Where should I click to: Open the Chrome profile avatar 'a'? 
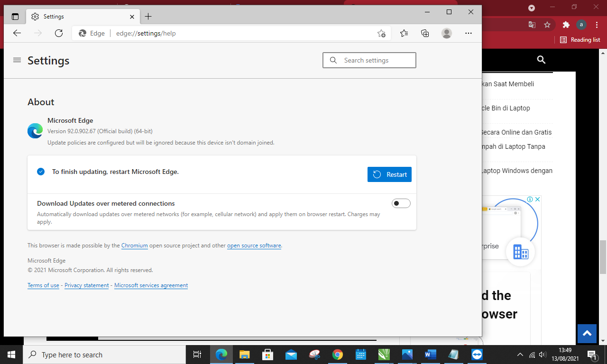click(581, 25)
